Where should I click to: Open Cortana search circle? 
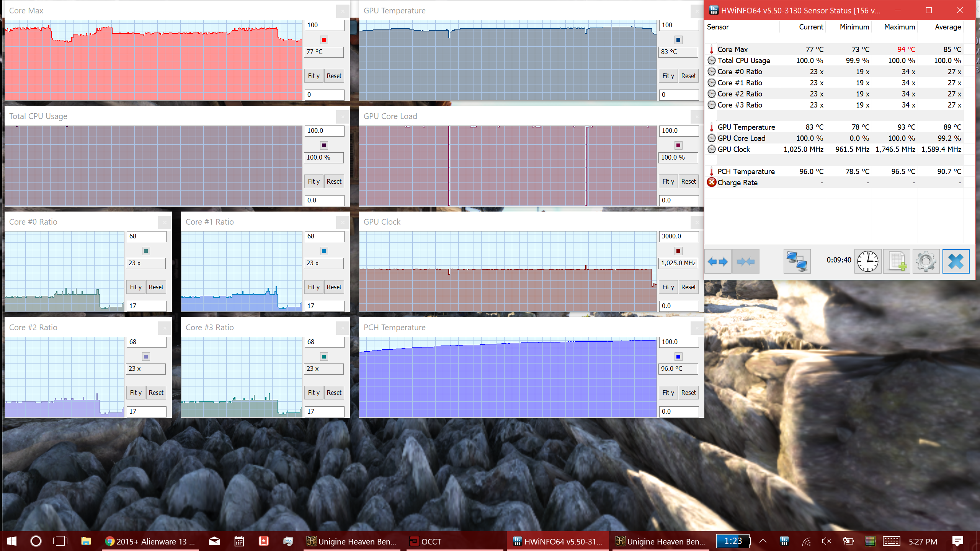[x=36, y=541]
